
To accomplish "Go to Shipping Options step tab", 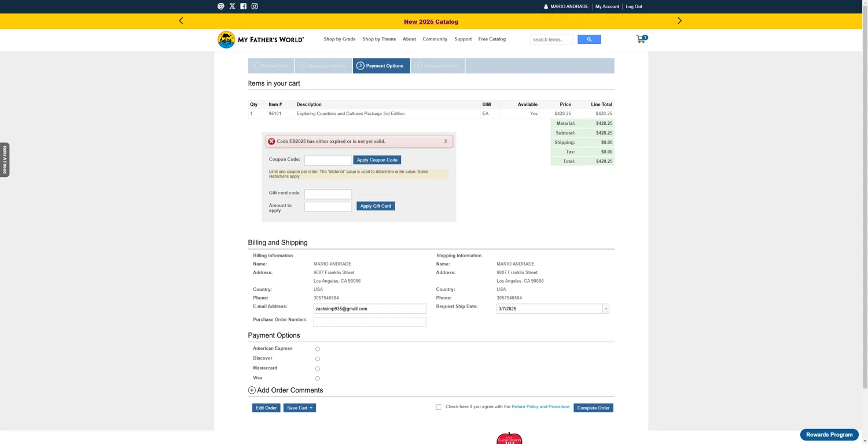I will click(x=323, y=66).
